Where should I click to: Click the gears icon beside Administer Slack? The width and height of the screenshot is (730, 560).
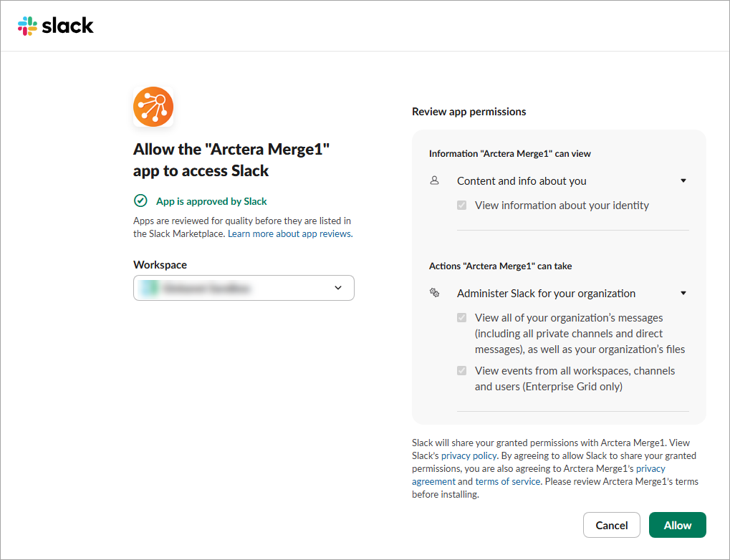tap(434, 293)
